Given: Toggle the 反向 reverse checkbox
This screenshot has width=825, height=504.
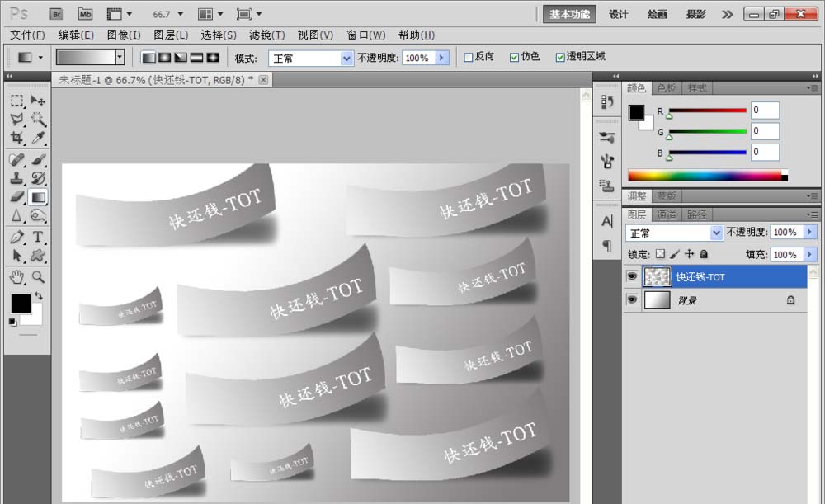Looking at the screenshot, I should click(469, 58).
